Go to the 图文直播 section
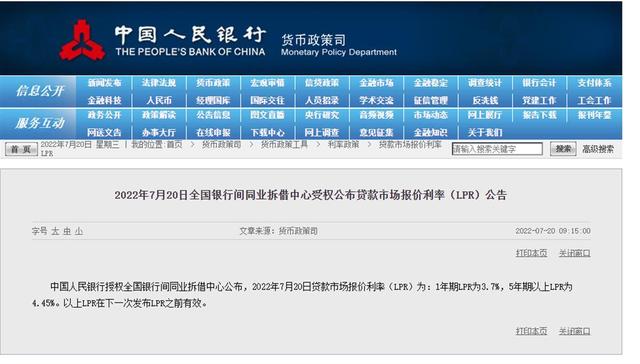640x364 pixels. (267, 115)
